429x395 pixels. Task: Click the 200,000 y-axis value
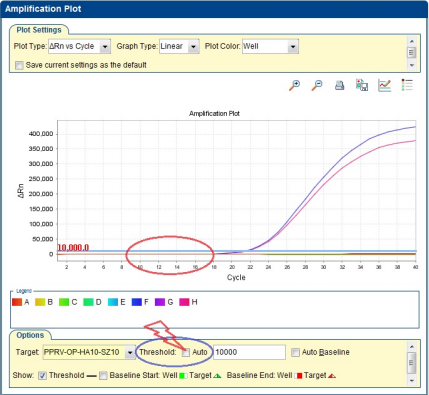point(41,194)
